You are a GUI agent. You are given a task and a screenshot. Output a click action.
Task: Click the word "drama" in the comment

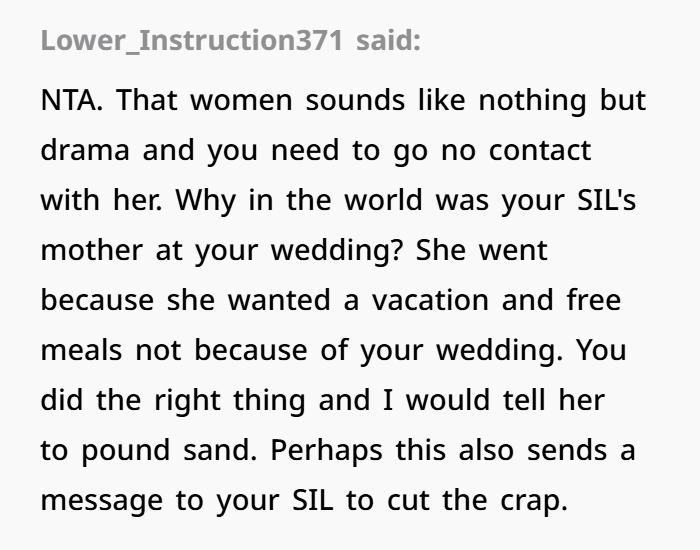(85, 150)
